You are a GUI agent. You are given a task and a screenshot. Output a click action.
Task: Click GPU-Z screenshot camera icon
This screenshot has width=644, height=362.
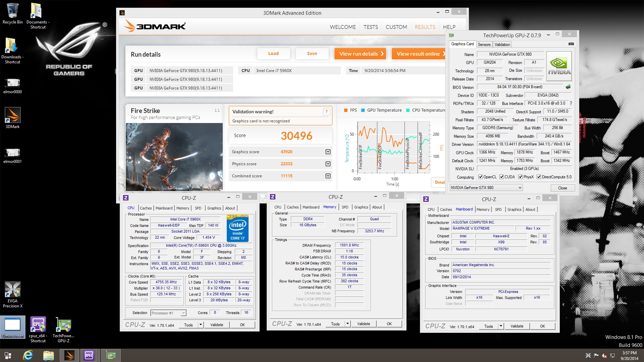click(571, 44)
